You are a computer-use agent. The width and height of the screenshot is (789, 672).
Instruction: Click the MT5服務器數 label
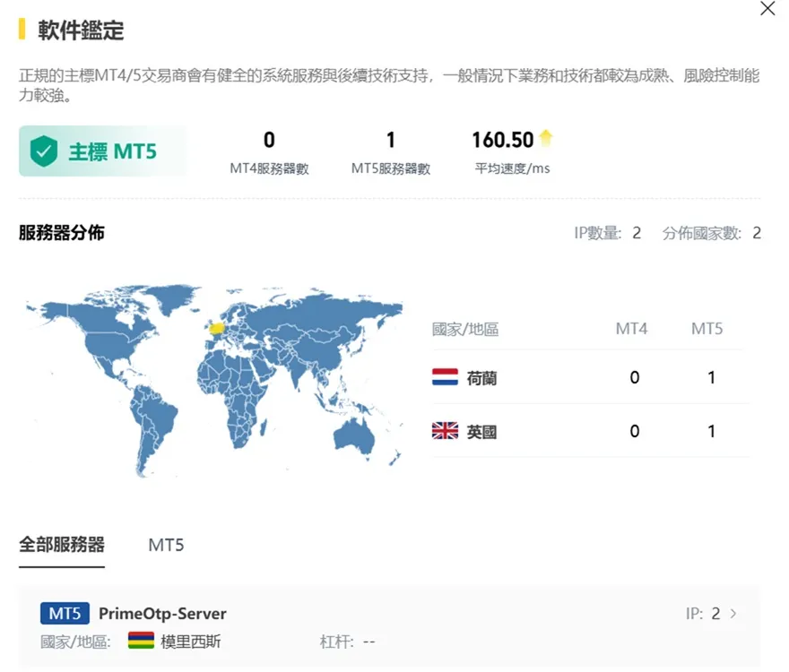391,168
